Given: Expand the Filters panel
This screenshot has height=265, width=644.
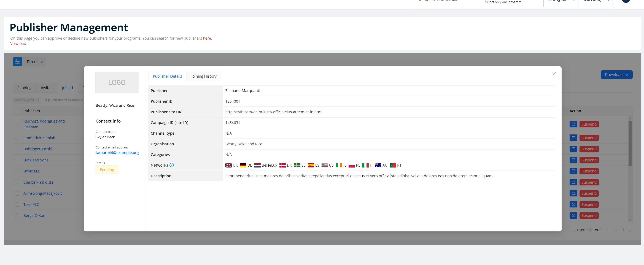Looking at the screenshot, I should click(x=34, y=61).
